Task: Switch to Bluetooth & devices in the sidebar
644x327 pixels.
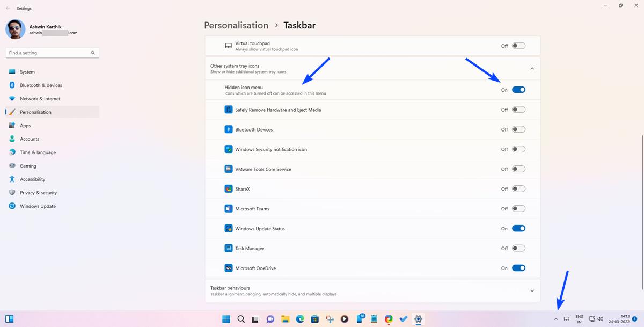Action: point(41,85)
